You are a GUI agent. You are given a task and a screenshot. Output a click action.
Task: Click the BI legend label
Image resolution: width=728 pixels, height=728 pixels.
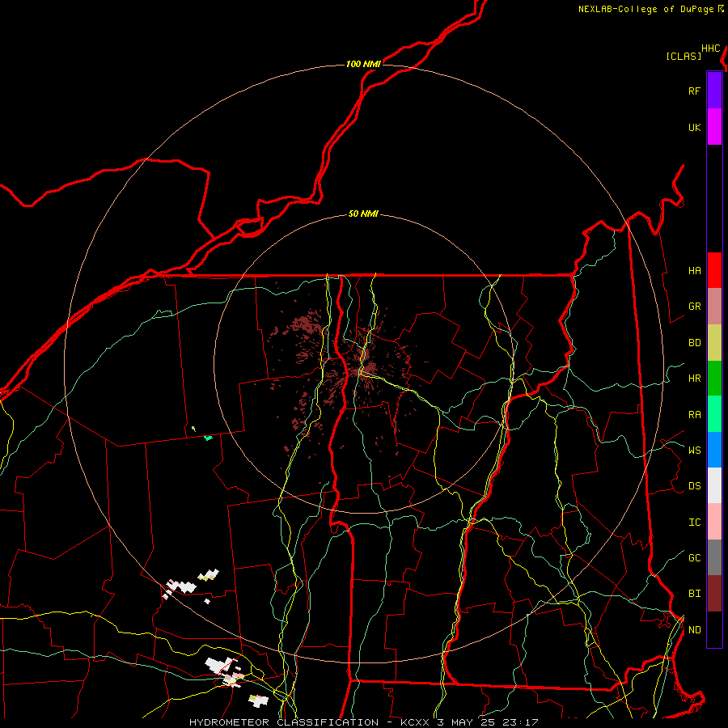pyautogui.click(x=694, y=594)
